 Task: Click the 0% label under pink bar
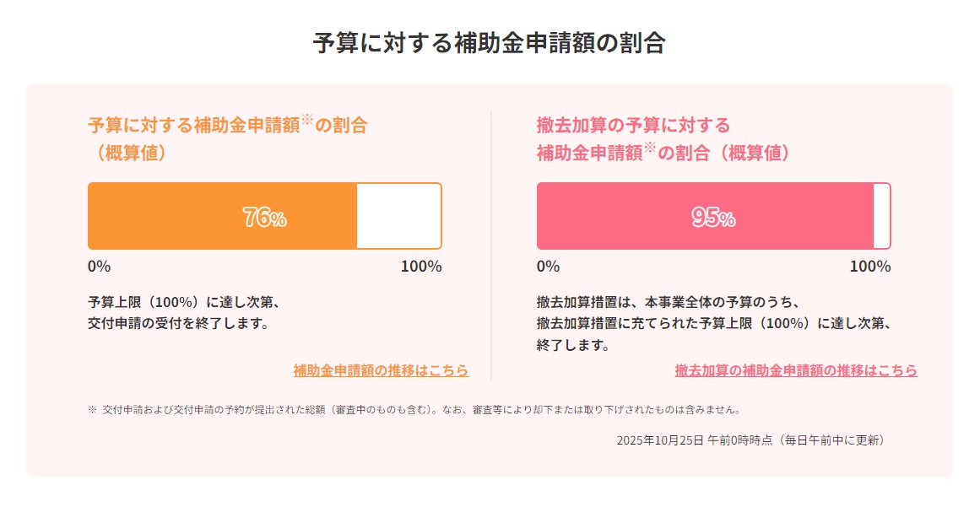click(x=549, y=267)
